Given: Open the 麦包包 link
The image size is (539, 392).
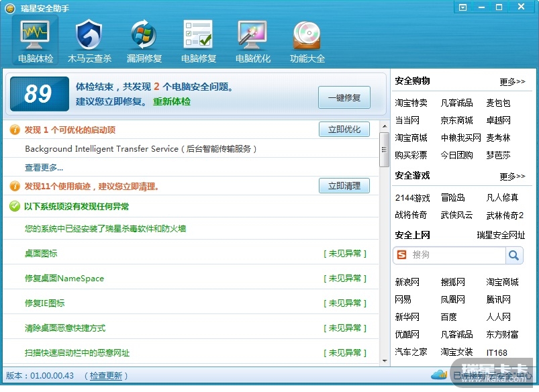Looking at the screenshot, I should pos(499,103).
